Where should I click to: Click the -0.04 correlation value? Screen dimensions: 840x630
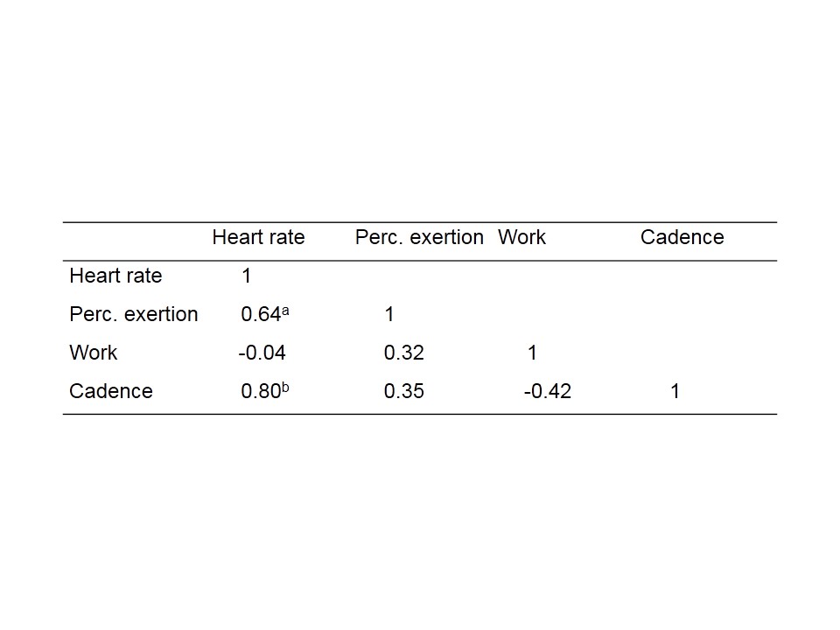(262, 353)
